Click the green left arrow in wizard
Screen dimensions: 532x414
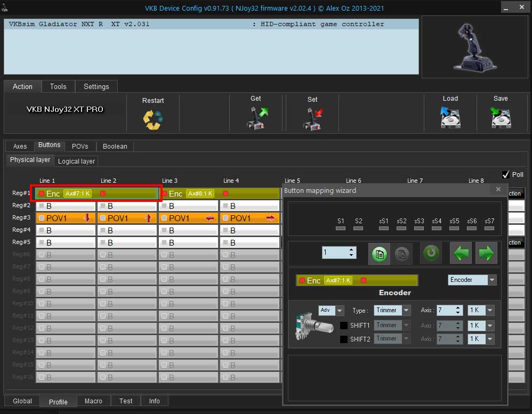(x=461, y=253)
